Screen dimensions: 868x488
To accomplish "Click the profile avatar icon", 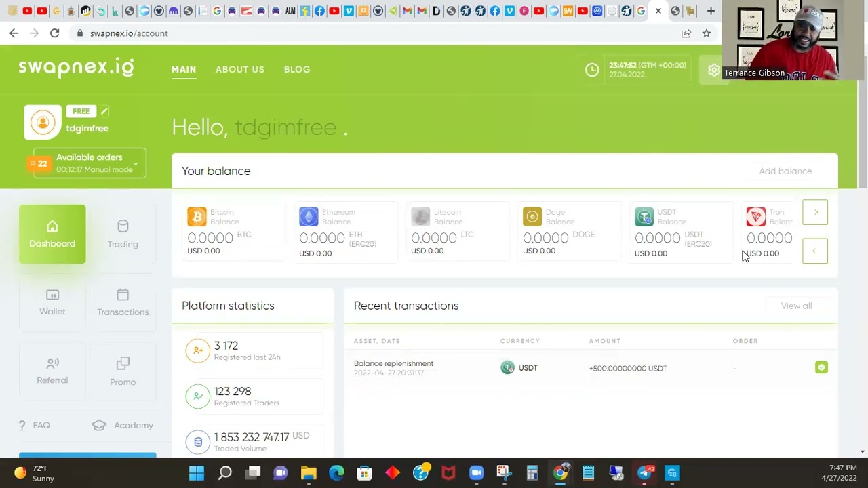I will [43, 122].
